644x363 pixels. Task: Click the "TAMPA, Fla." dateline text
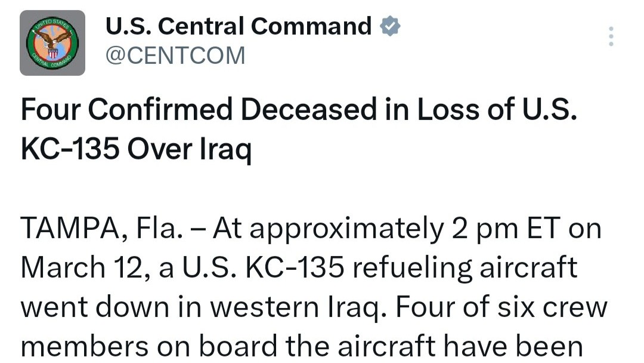[101, 229]
